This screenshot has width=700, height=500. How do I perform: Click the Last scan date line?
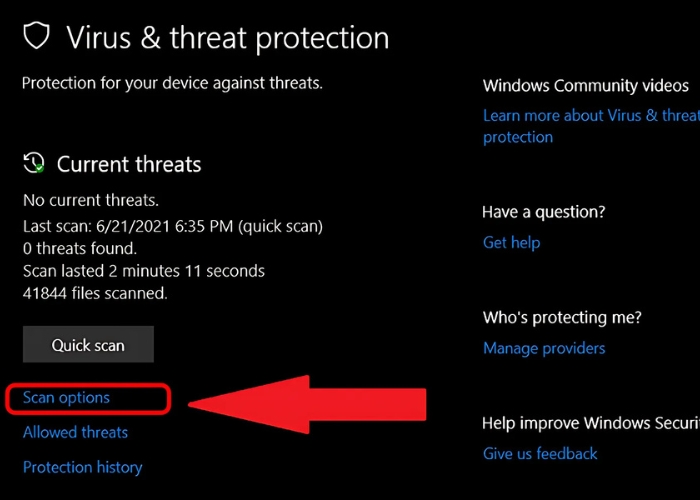tap(172, 226)
